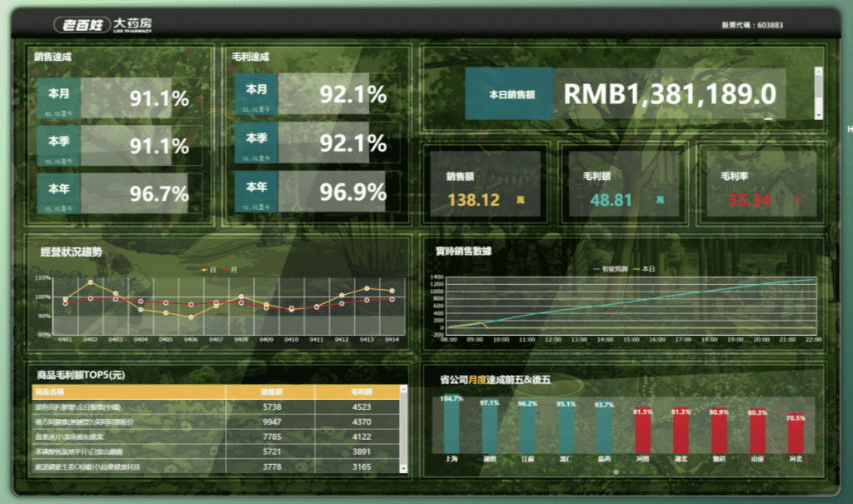853x504 pixels.
Task: Click the second carousel dot under province chart
Action: click(625, 472)
